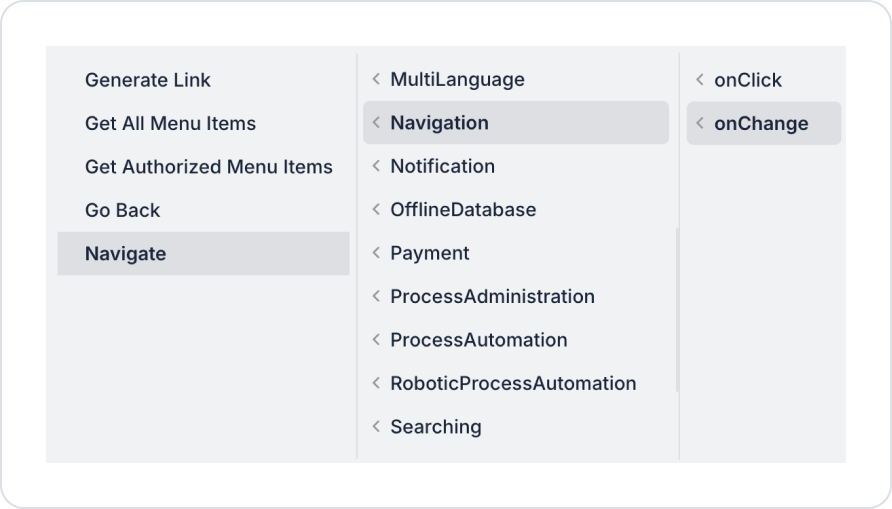Select Get Authorized Menu Items
The height and width of the screenshot is (509, 892).
(x=208, y=167)
